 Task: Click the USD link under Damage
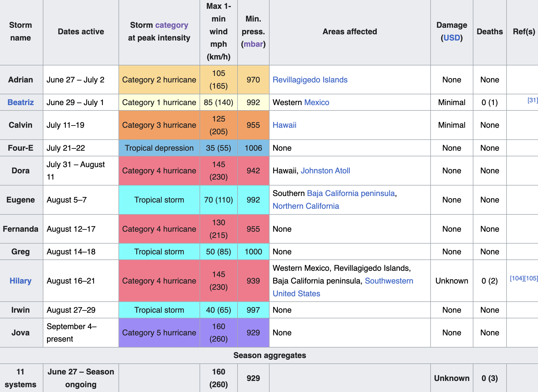tap(452, 38)
